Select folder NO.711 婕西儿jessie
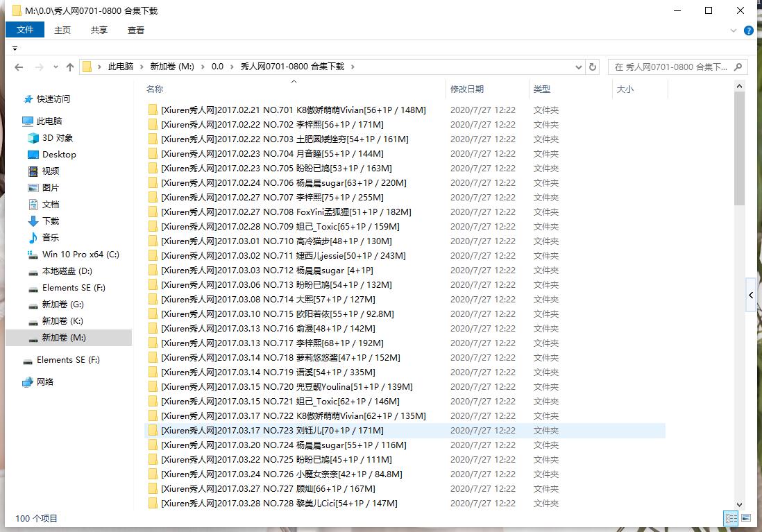 tap(283, 256)
